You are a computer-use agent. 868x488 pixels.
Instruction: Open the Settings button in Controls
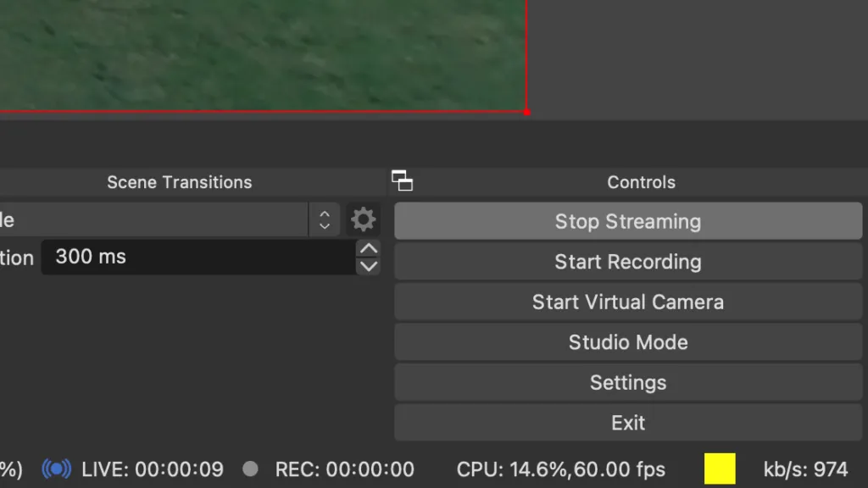(628, 383)
